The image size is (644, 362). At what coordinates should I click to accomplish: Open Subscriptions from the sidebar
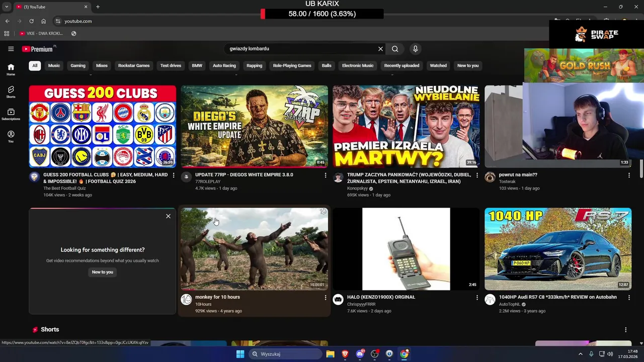tap(11, 114)
